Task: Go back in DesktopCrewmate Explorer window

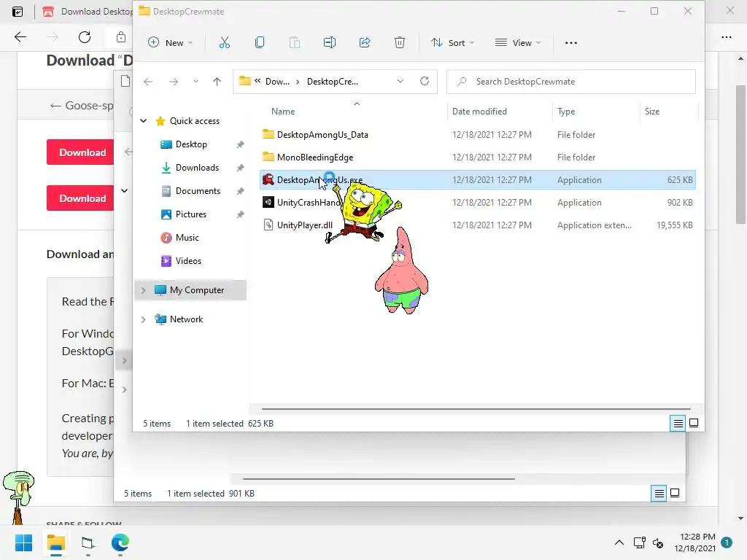Action: coord(148,82)
